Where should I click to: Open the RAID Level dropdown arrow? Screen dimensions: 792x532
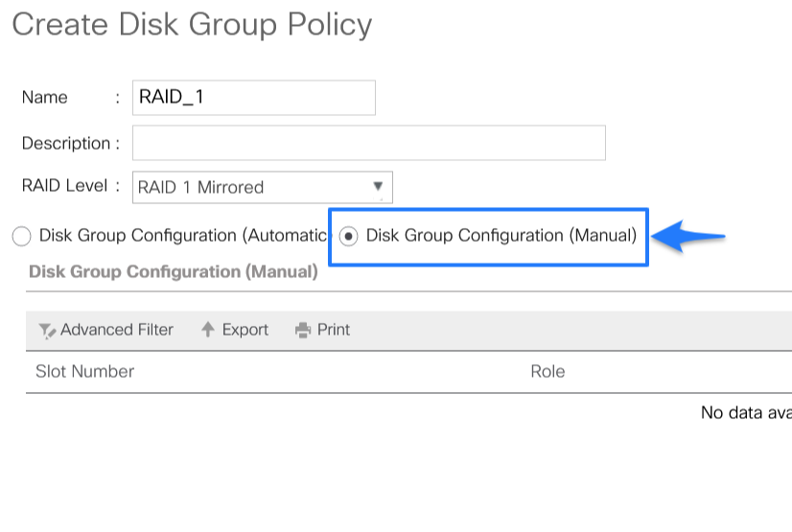378,187
